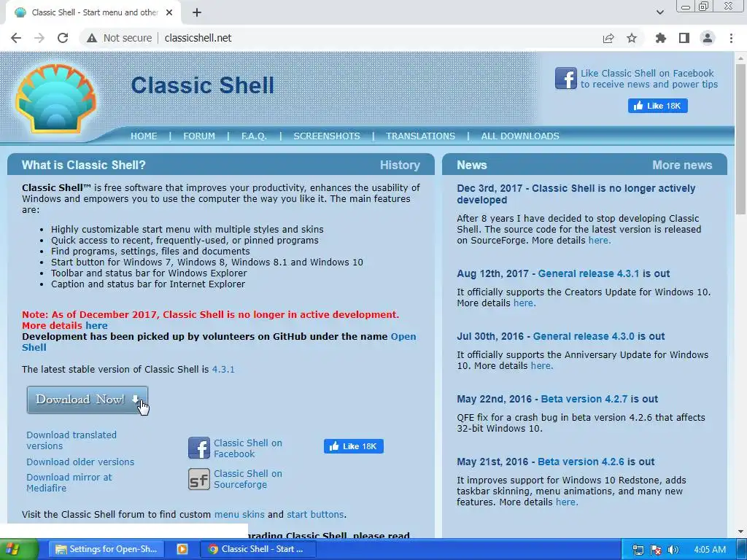Open the Classic Shell on Facebook text link

(x=248, y=448)
